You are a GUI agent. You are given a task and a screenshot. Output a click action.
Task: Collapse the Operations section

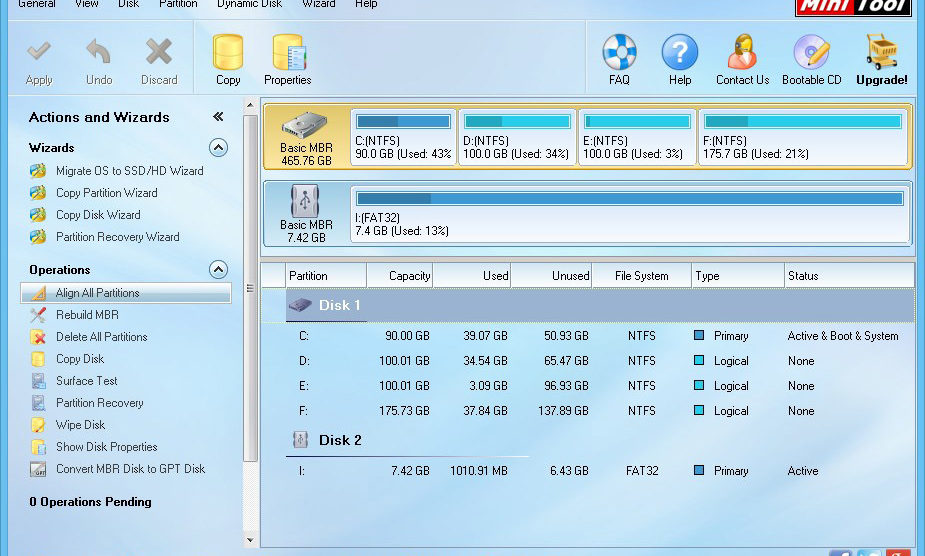pyautogui.click(x=218, y=270)
